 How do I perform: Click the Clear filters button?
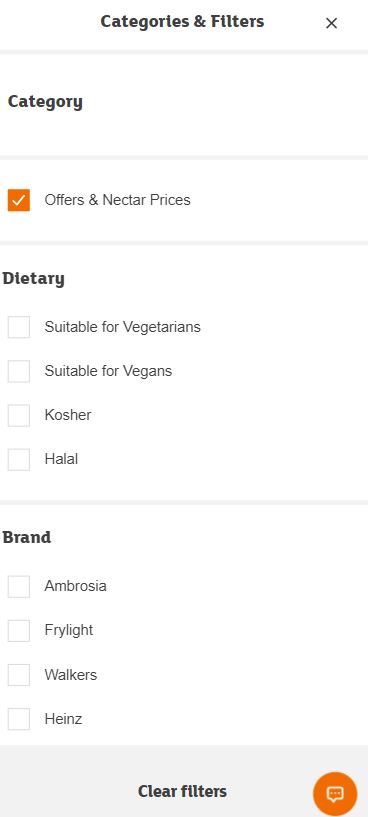tap(182, 791)
